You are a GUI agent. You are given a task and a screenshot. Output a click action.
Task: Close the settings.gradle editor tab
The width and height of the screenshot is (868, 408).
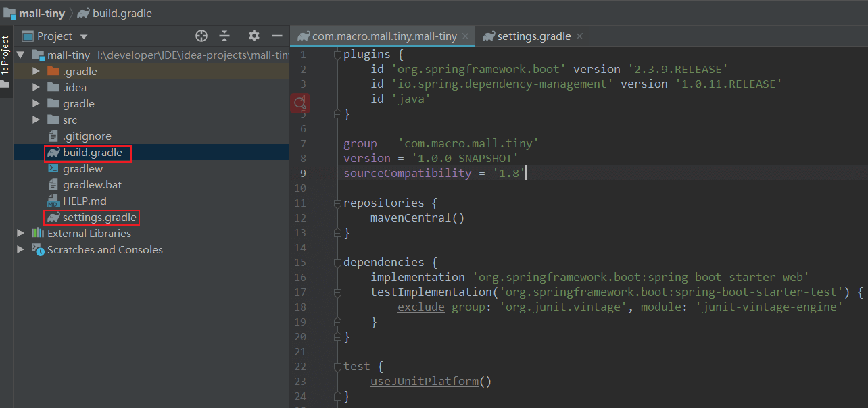click(580, 36)
